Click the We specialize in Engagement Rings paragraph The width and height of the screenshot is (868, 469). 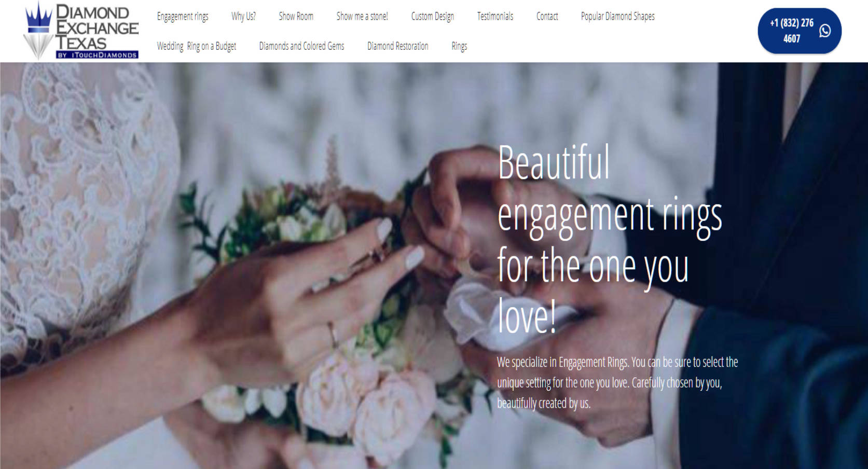(617, 382)
